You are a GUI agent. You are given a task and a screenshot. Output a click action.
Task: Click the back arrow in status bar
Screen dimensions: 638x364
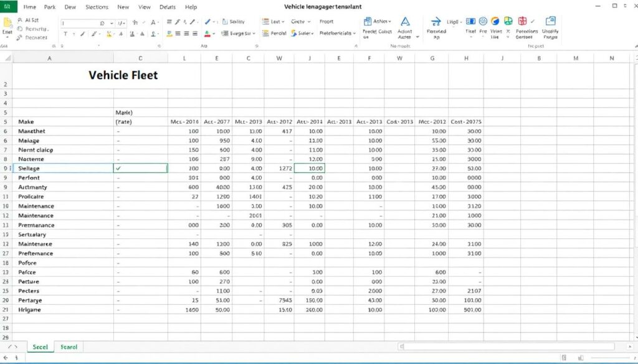coord(6,358)
